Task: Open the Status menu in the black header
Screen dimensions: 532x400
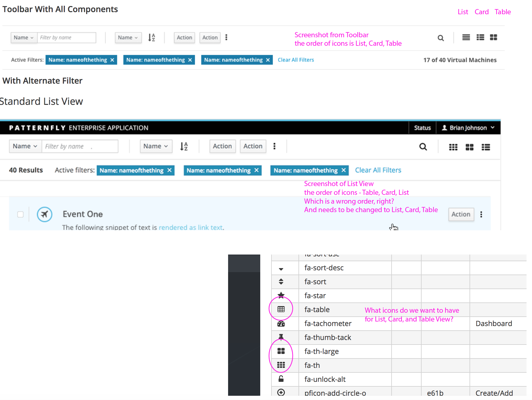Action: (x=423, y=128)
